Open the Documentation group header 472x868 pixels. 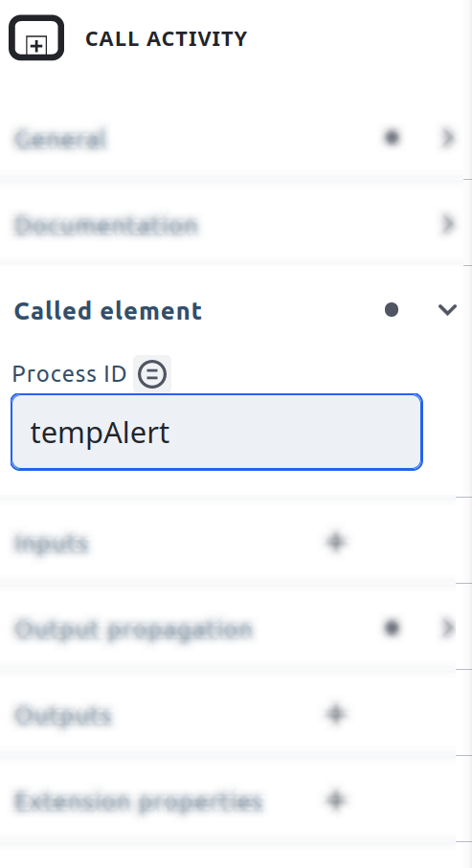click(x=232, y=224)
